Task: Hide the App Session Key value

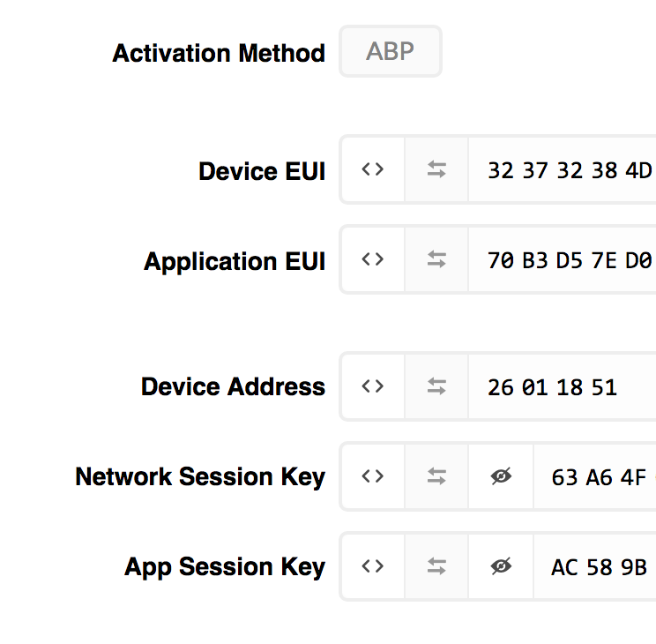Action: pyautogui.click(x=501, y=566)
